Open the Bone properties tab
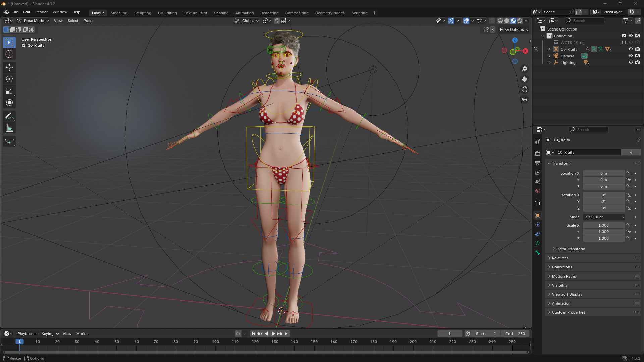 [538, 253]
